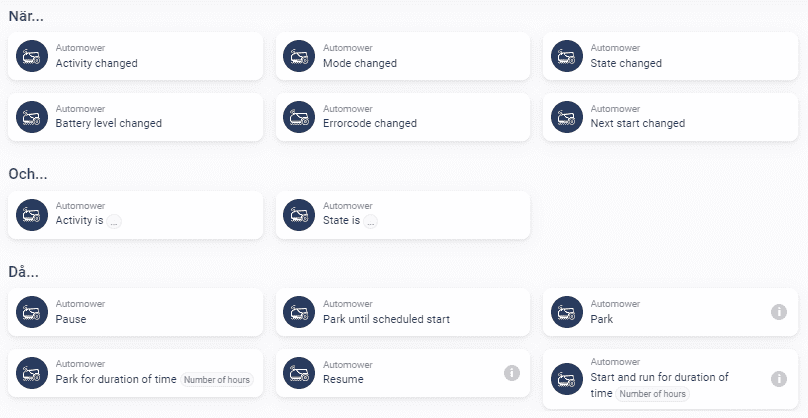Open info for Start and run card
This screenshot has width=808, height=418.
coord(779,379)
